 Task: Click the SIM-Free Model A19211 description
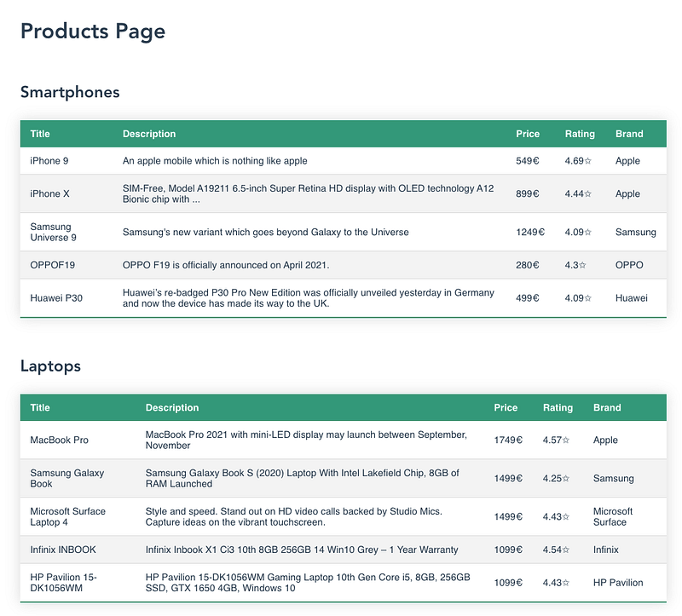coord(308,194)
